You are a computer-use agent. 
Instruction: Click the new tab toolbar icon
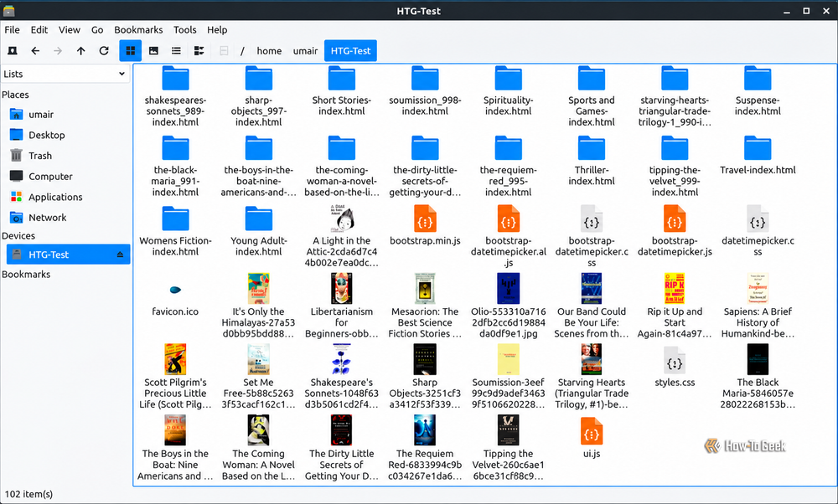coord(13,51)
